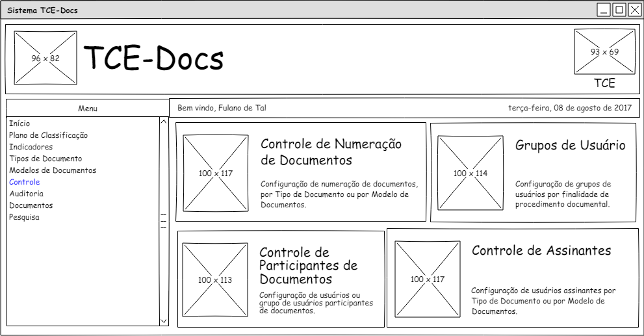
Task: Click the Grupos de Usuário card image
Action: (470, 173)
